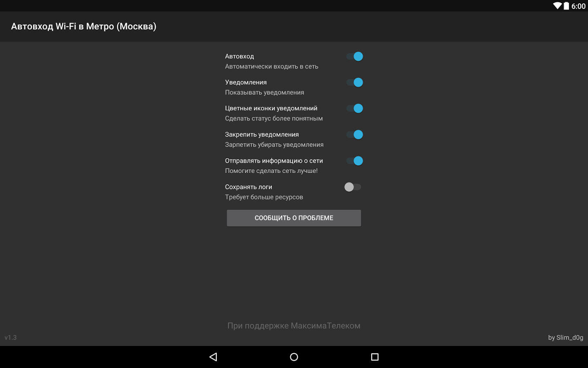Open recent apps with the square icon
Screen dimensions: 588x368
[374, 357]
